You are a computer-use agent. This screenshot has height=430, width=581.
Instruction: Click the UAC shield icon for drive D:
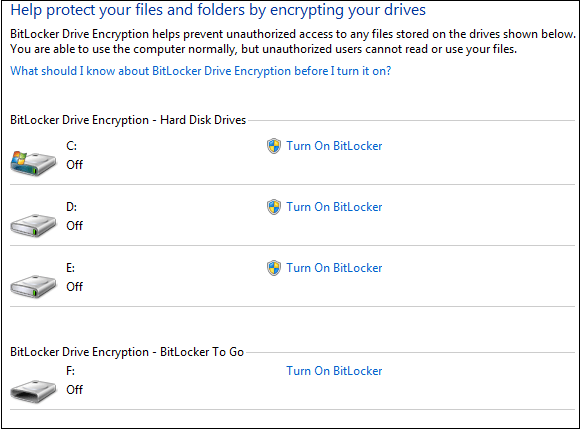(x=274, y=207)
